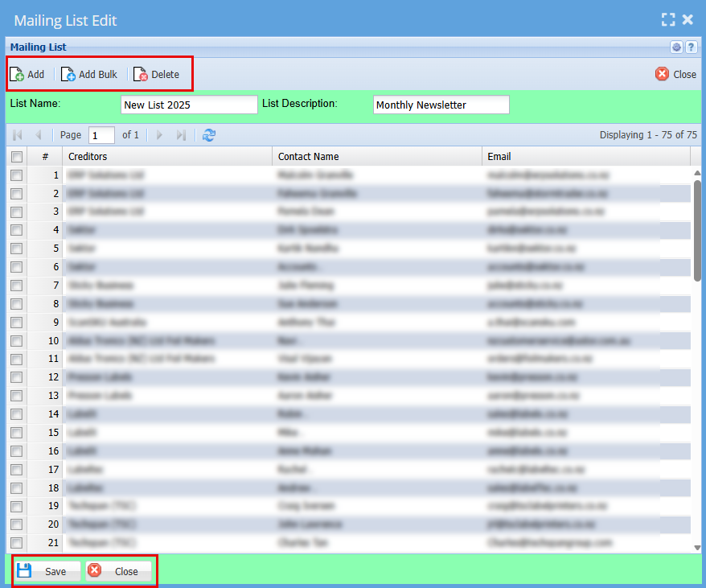Check the box for row 1
The height and width of the screenshot is (588, 706).
[17, 175]
